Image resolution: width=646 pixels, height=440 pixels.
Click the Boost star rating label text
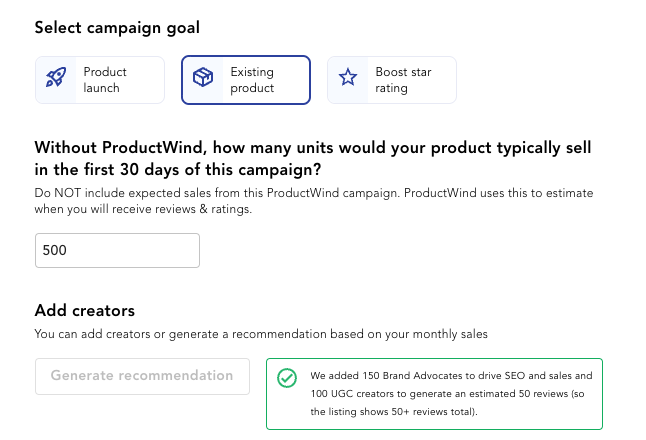403,80
